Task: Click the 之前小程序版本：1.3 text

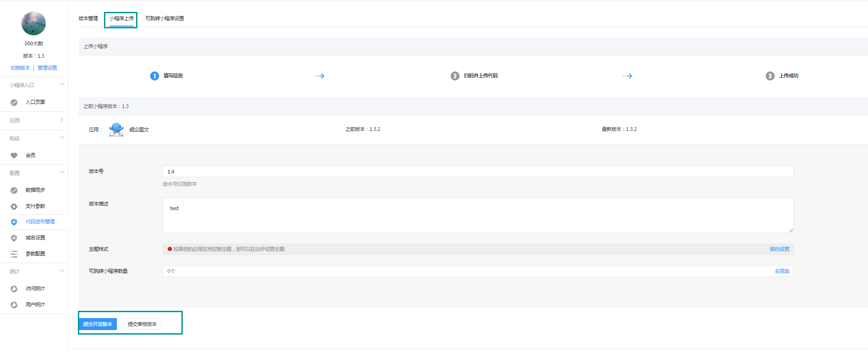Action: 106,106
